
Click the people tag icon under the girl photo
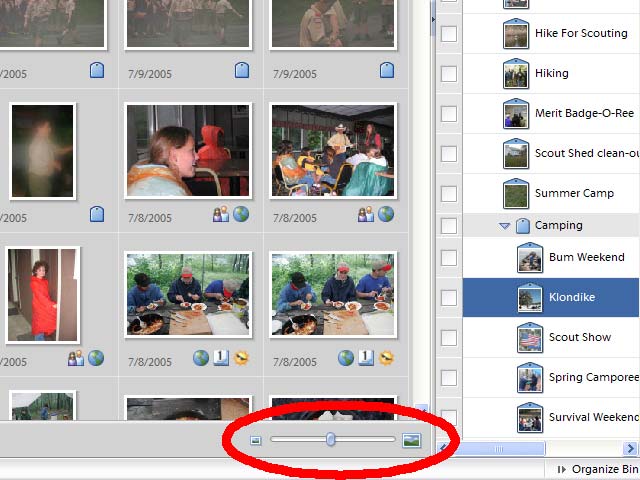click(x=221, y=215)
